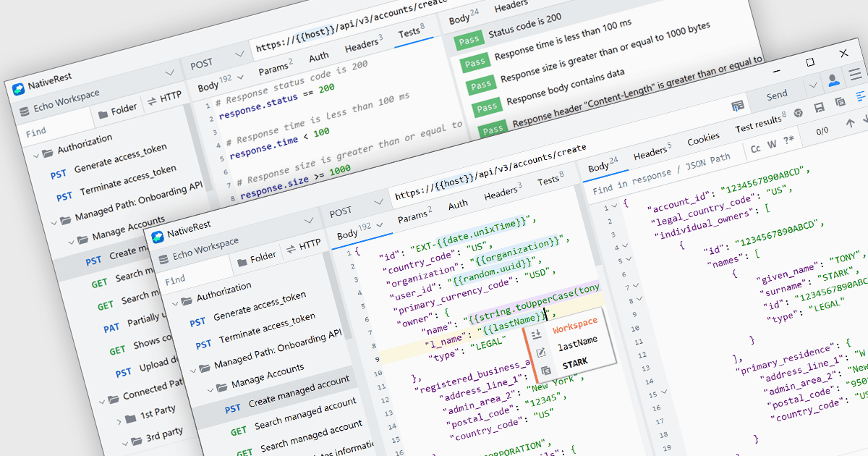Image resolution: width=868 pixels, height=456 pixels.
Task: Switch to response Body tab in front window
Action: click(x=603, y=165)
